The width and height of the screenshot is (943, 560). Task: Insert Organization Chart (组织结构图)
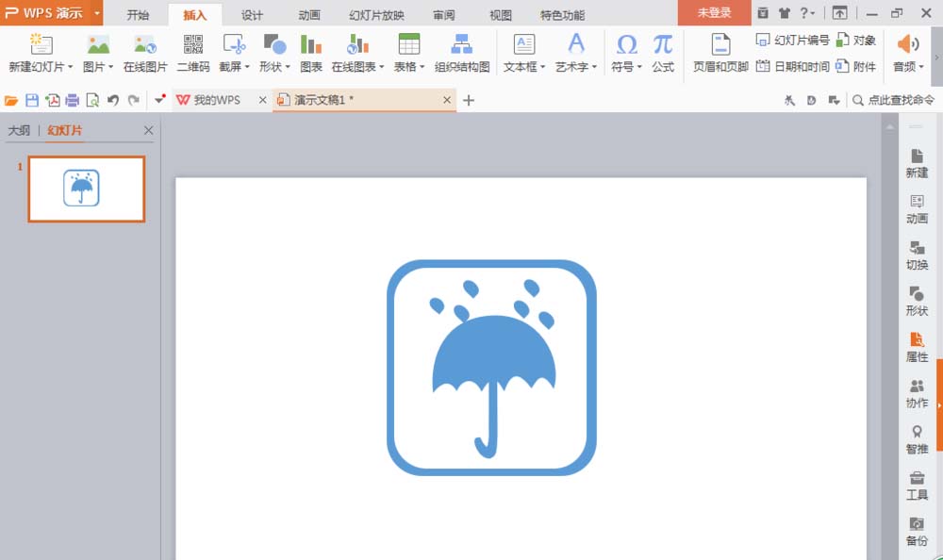[462, 53]
